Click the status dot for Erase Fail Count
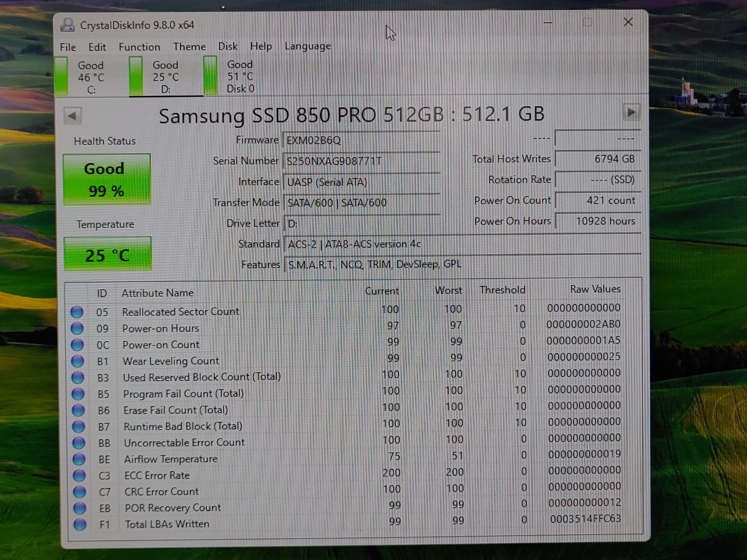This screenshot has width=747, height=560. pyautogui.click(x=78, y=410)
